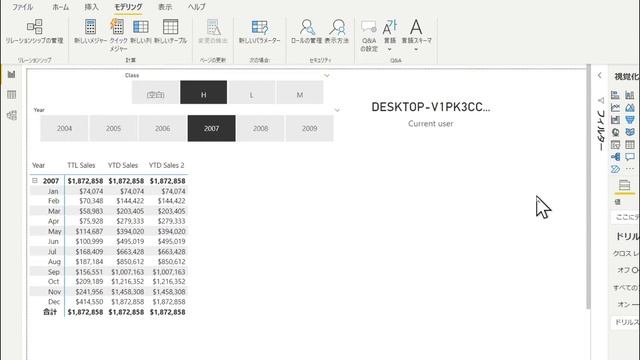Select the モデリング ribbon tab
640x360 pixels.
pyautogui.click(x=128, y=7)
